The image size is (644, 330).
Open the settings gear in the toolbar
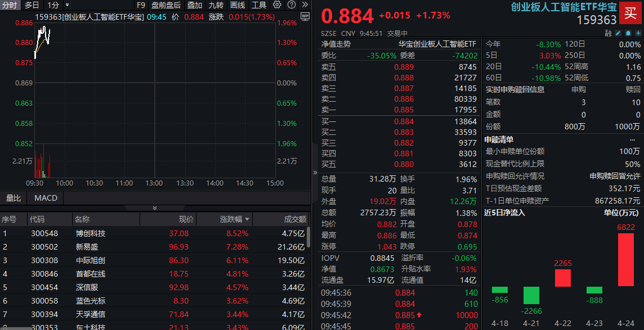coord(276,5)
